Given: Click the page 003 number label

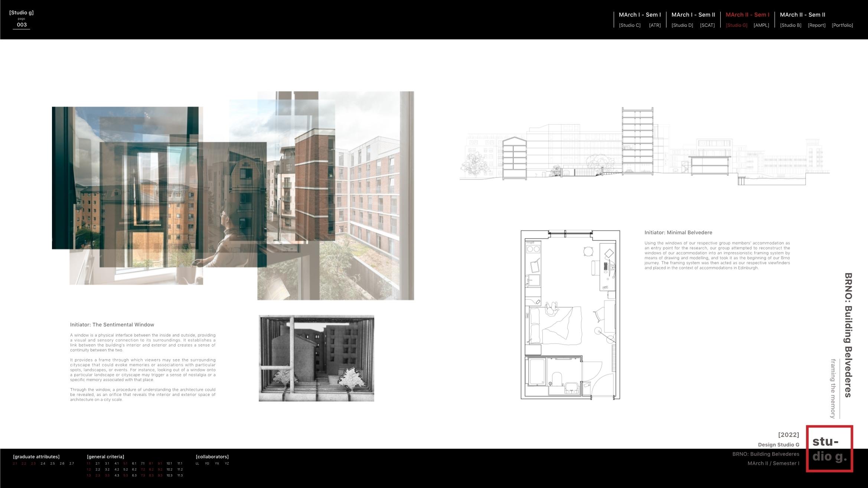Looking at the screenshot, I should [x=22, y=25].
